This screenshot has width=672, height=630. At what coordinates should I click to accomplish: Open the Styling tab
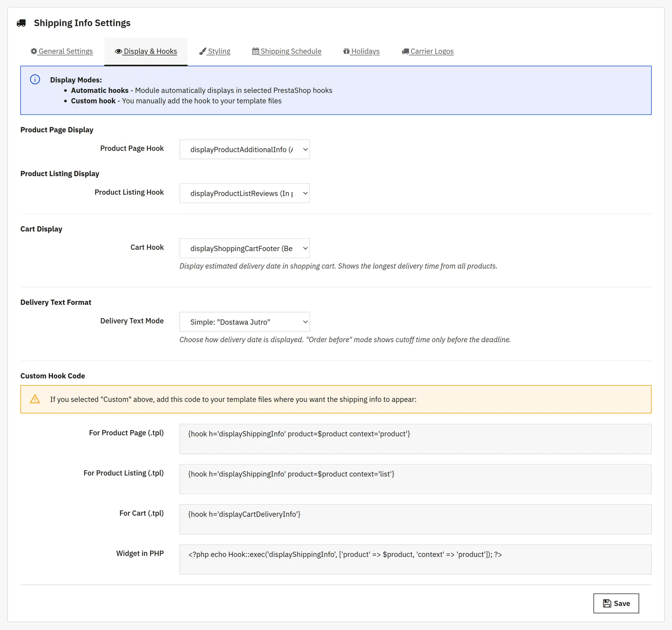tap(215, 51)
